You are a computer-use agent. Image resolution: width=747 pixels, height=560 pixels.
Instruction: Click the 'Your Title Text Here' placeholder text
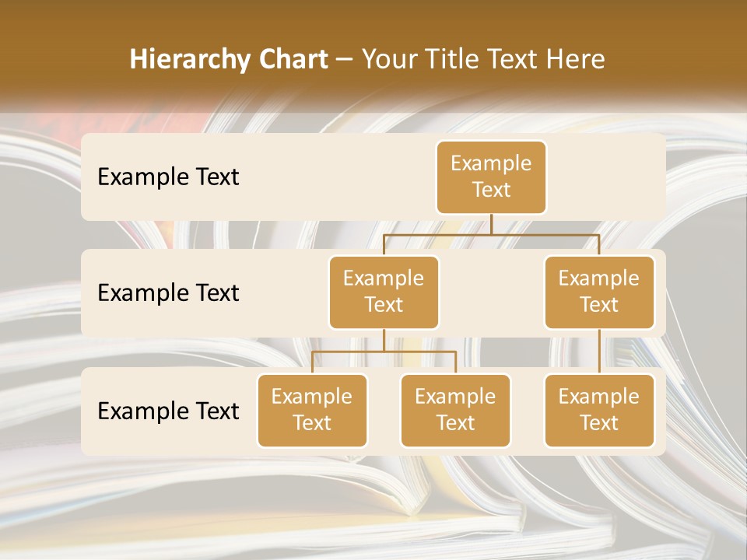coord(483,59)
